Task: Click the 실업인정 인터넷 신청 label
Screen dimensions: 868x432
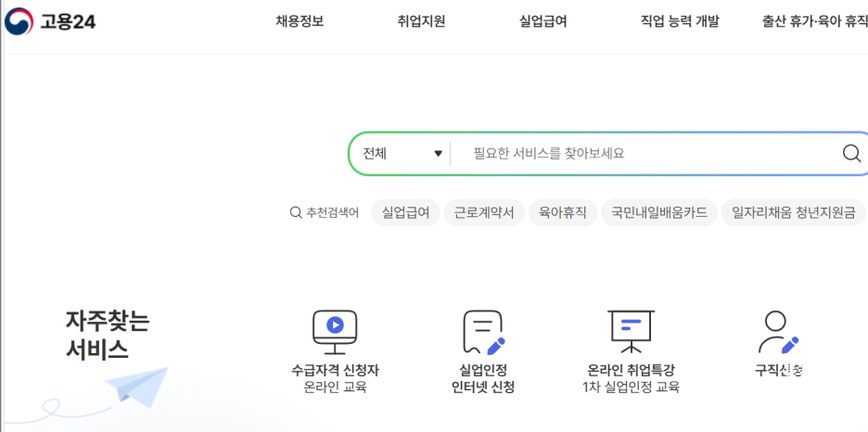Action: click(x=483, y=378)
